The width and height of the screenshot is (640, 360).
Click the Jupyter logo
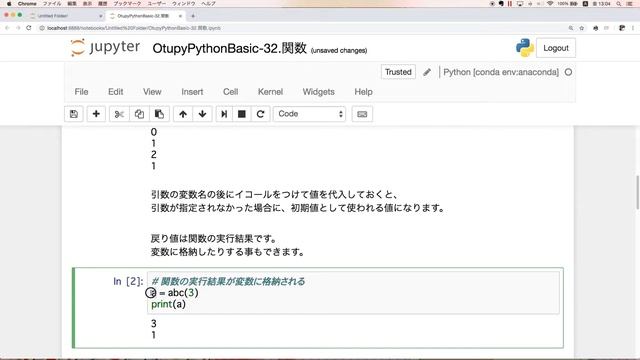tap(105, 47)
